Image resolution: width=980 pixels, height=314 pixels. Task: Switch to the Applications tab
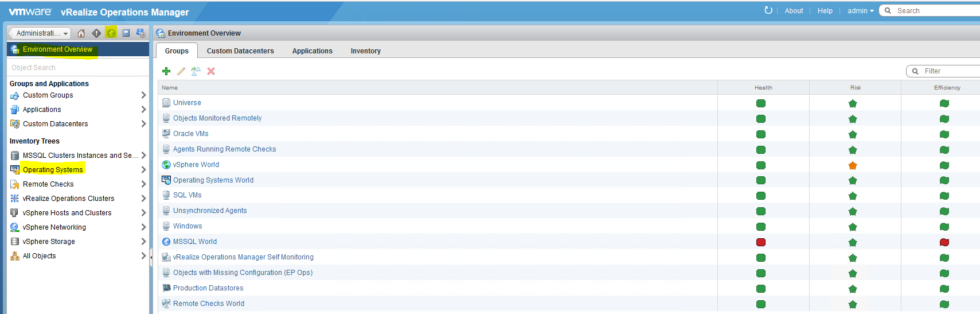point(312,51)
